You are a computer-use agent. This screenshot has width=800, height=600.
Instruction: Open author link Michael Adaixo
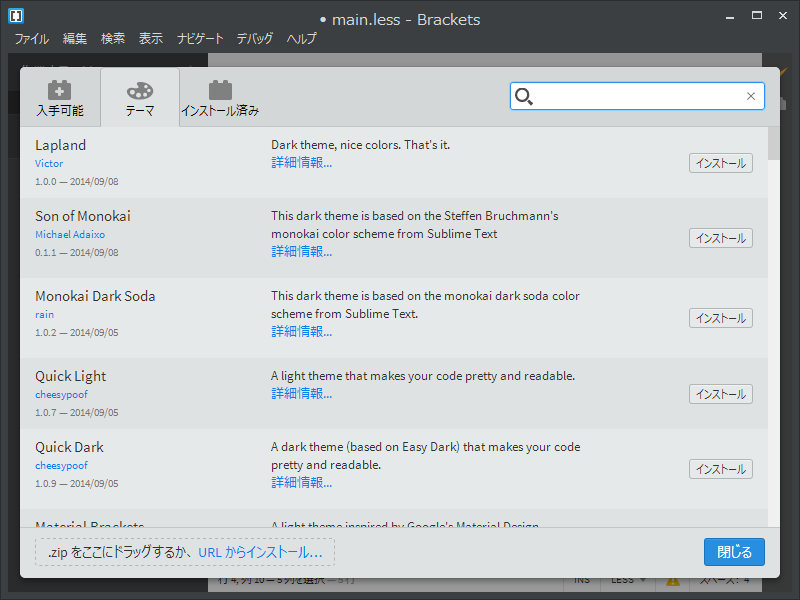click(70, 235)
